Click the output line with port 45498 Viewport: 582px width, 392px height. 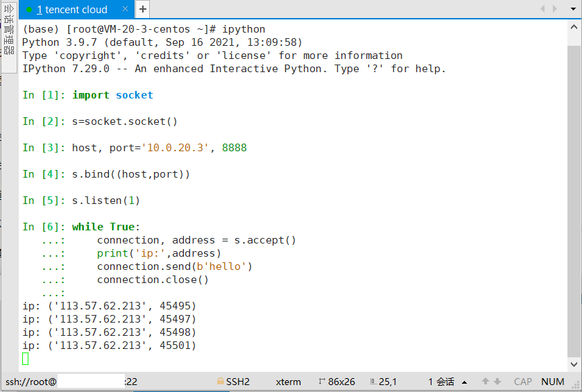(109, 332)
